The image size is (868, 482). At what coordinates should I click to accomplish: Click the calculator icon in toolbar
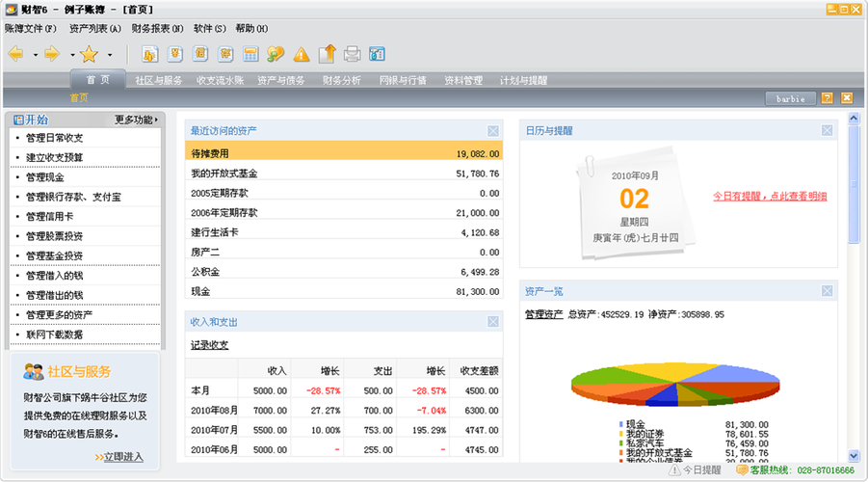click(250, 54)
